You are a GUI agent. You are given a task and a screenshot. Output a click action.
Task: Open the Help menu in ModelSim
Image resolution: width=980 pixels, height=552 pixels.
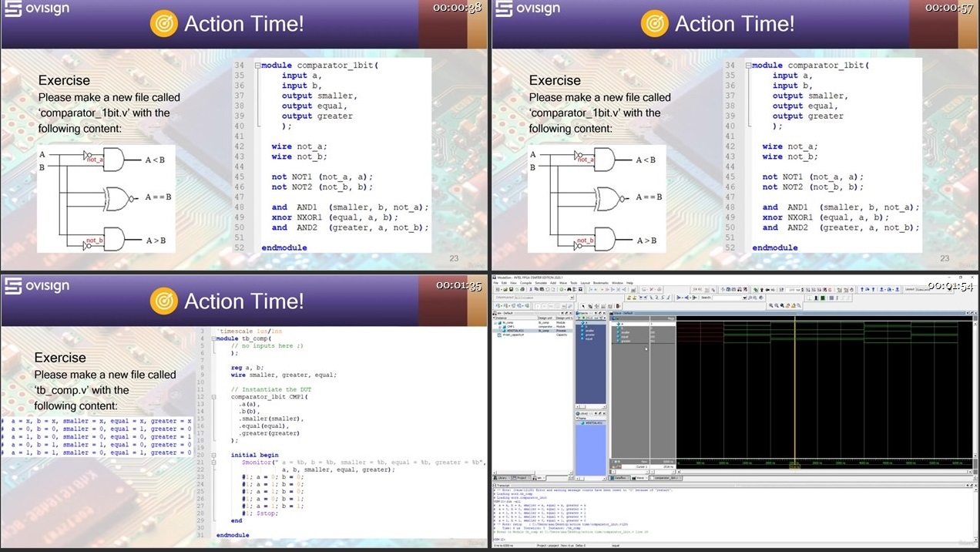pyautogui.click(x=629, y=283)
